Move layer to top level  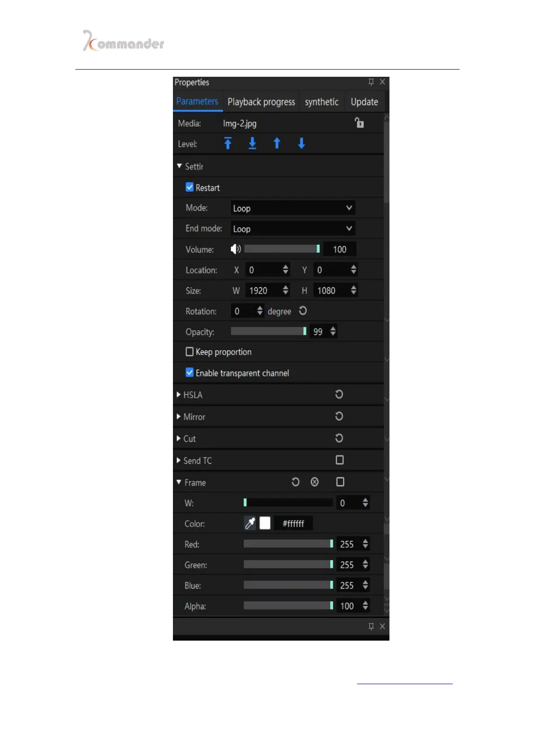point(228,143)
